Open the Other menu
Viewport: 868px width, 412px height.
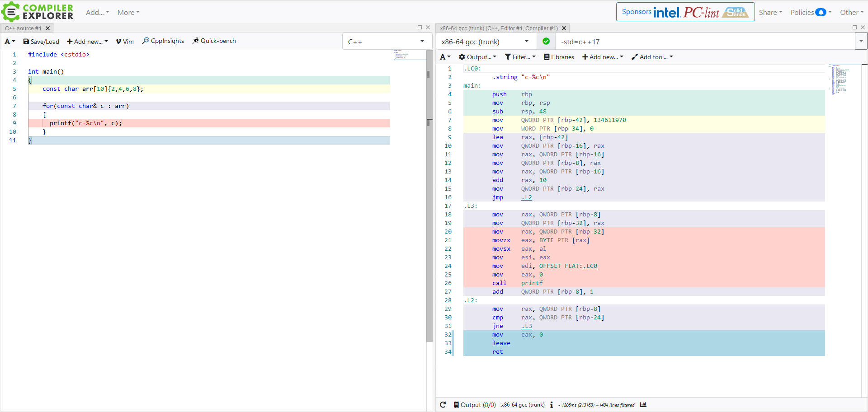pos(851,12)
